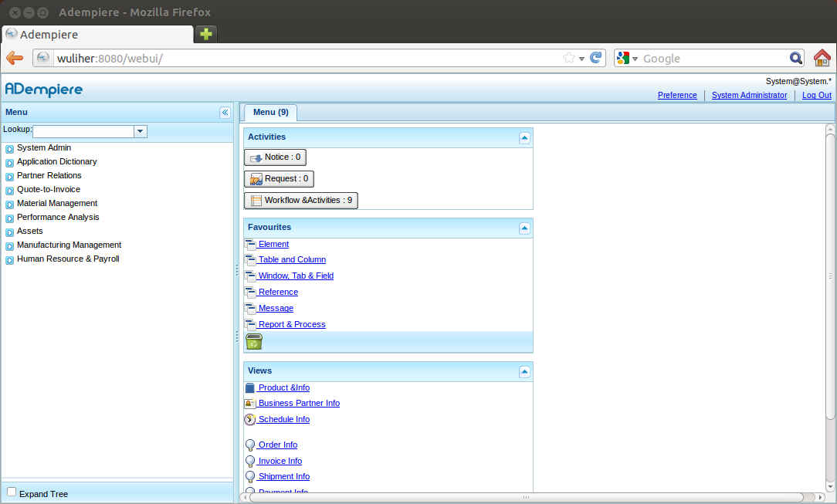
Task: Click the green recycle bin in Favourites
Action: pos(253,341)
